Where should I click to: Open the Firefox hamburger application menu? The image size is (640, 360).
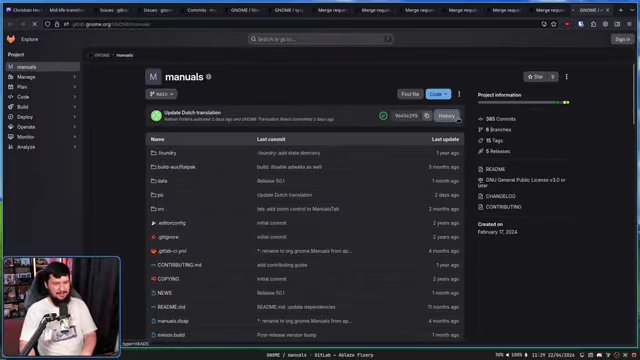tap(629, 24)
